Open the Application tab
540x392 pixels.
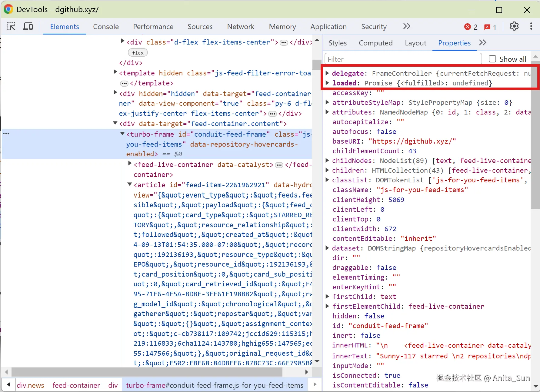click(x=328, y=27)
